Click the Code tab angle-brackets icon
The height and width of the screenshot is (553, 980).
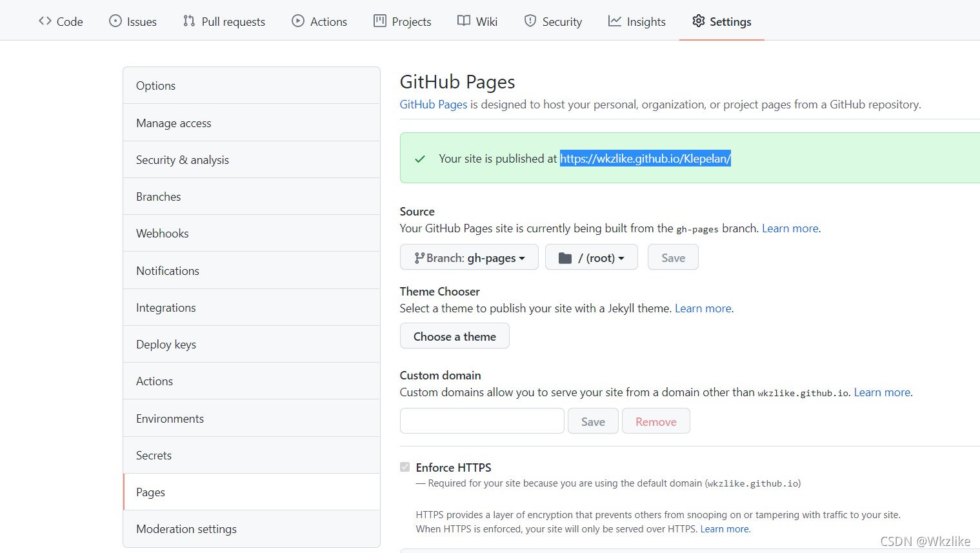pyautogui.click(x=45, y=21)
